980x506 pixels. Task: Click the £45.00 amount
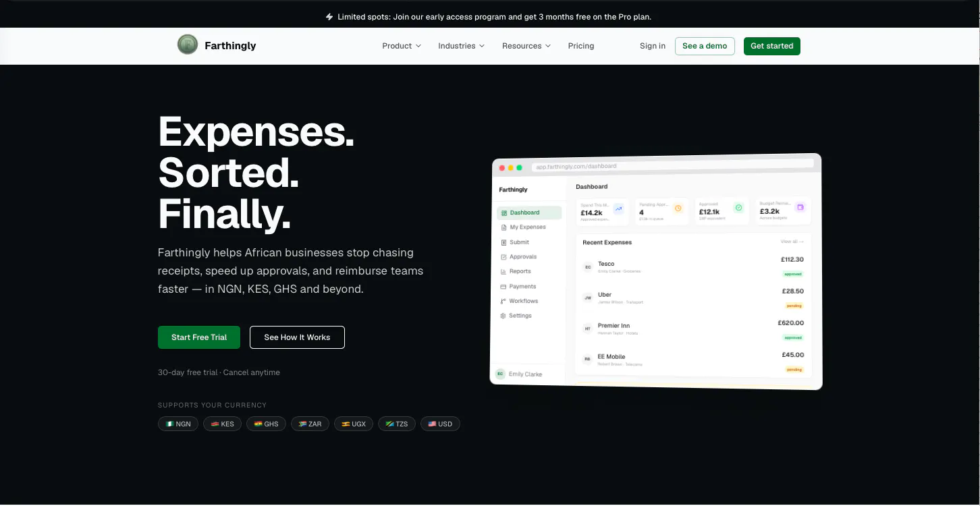pyautogui.click(x=793, y=354)
